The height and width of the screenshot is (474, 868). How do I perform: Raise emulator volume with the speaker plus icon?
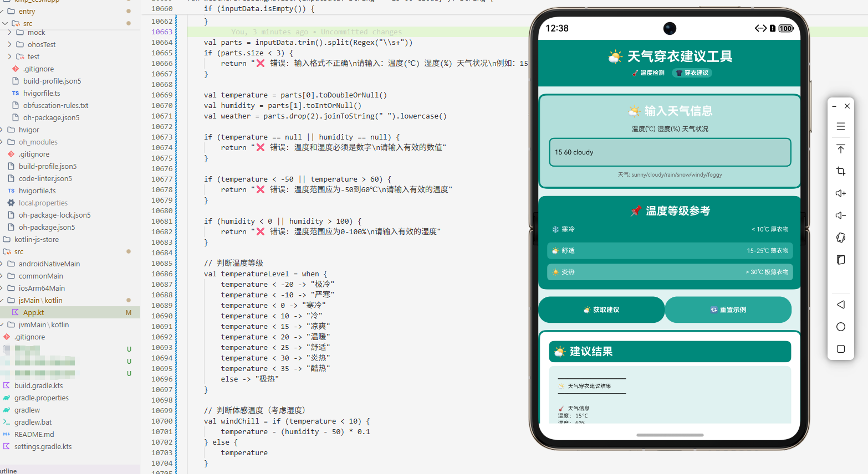(841, 193)
